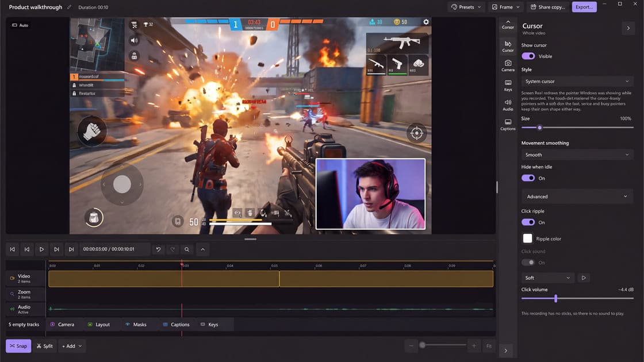Screen dimensions: 644x362
Task: Open the Camera section in the sidebar
Action: tap(508, 66)
